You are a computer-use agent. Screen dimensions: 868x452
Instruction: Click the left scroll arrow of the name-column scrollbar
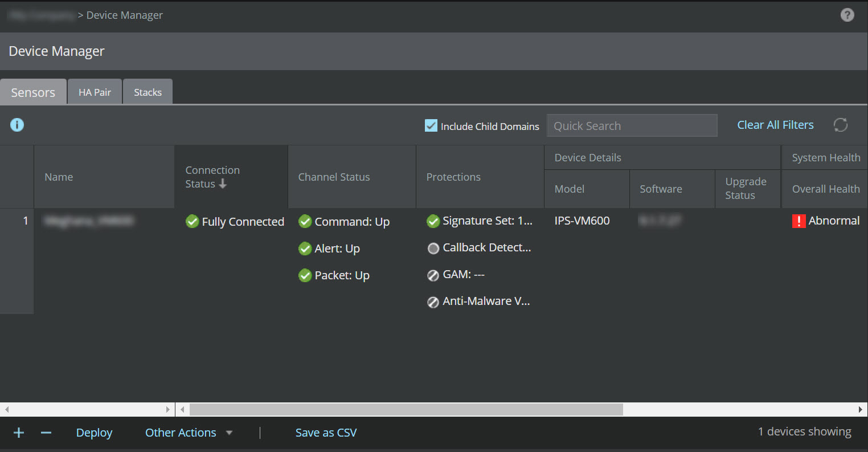pyautogui.click(x=7, y=409)
